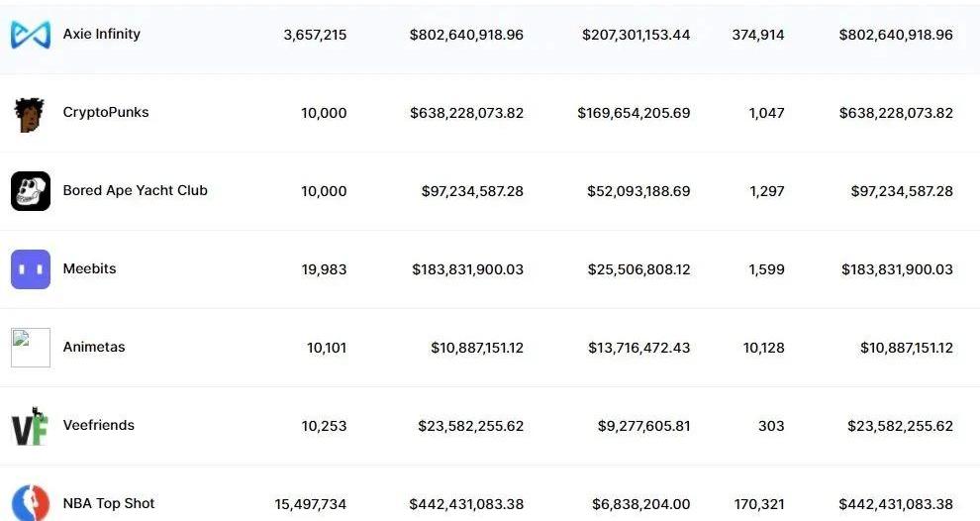
Task: Select the Animetas collection name
Action: pos(94,347)
